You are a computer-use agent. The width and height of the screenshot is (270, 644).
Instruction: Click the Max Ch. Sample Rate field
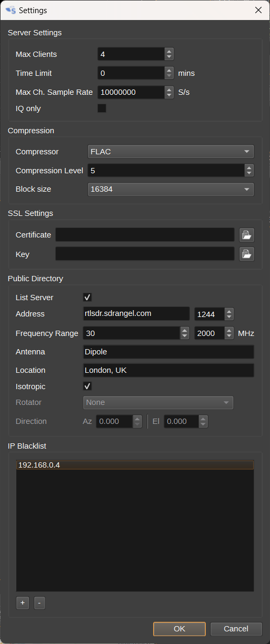pos(131,92)
